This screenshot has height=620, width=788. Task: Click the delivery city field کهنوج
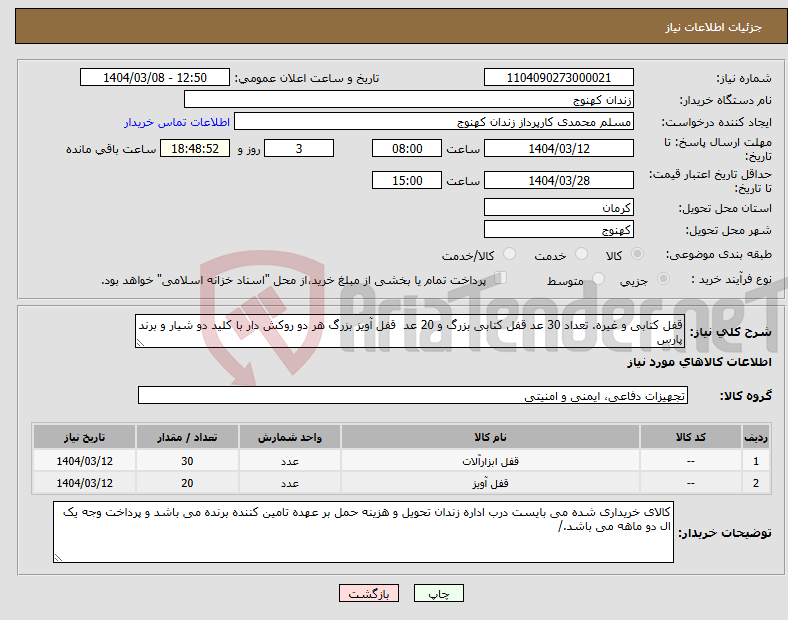[558, 229]
